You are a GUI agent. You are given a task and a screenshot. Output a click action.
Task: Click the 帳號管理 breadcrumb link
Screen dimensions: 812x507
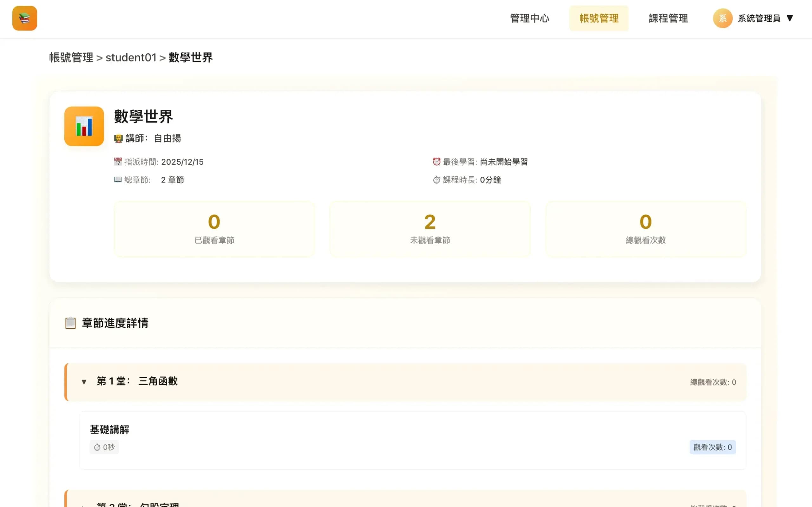click(71, 58)
